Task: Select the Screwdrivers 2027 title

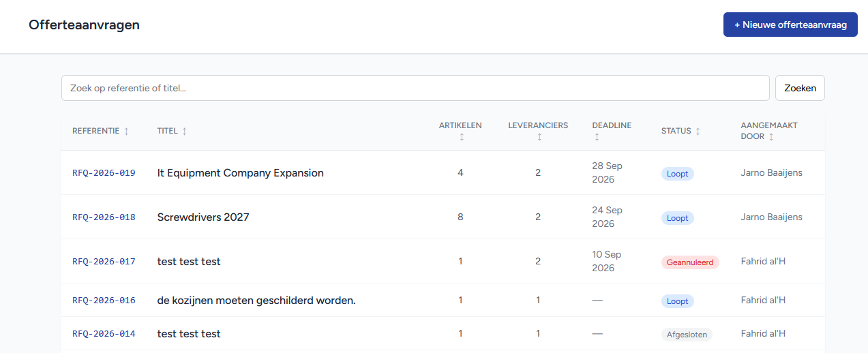Action: pyautogui.click(x=203, y=217)
